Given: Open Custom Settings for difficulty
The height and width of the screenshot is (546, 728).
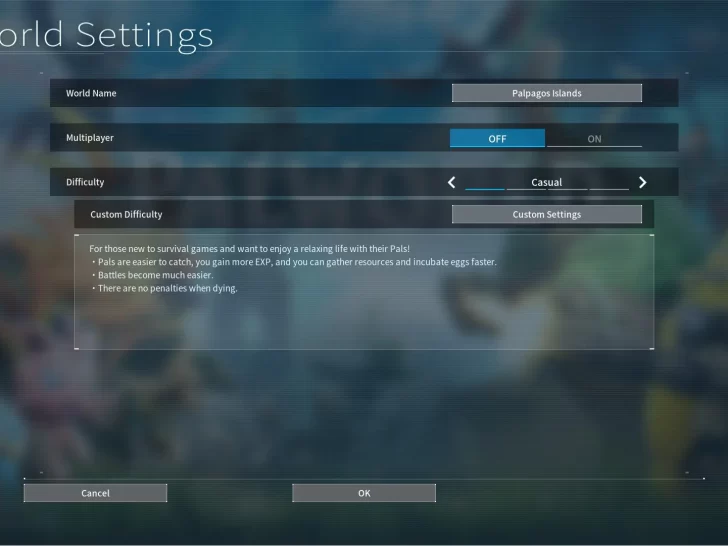Looking at the screenshot, I should [546, 214].
